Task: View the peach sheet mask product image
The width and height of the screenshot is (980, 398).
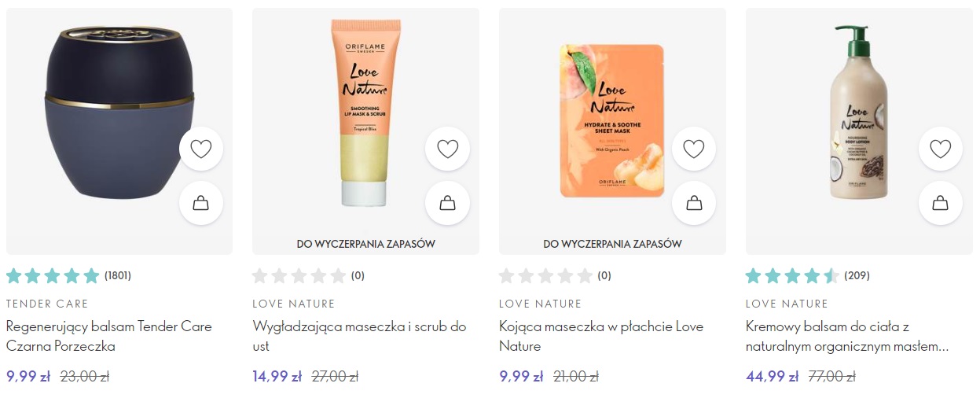Action: (611, 120)
